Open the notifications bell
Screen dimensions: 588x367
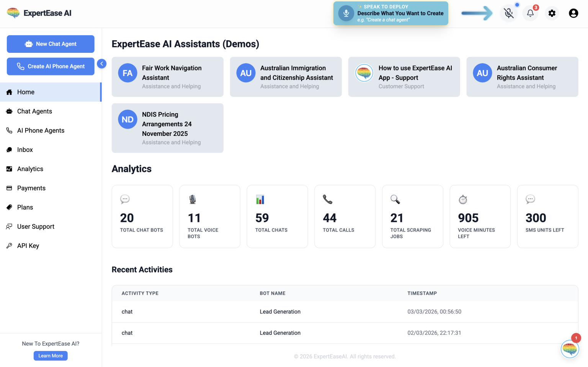[530, 13]
